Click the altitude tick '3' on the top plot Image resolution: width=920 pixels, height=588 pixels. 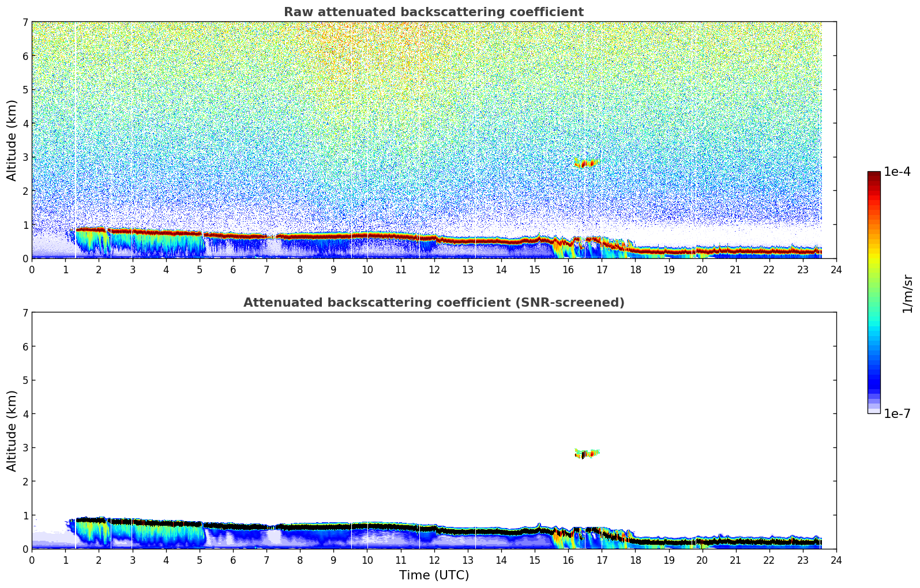(x=25, y=157)
